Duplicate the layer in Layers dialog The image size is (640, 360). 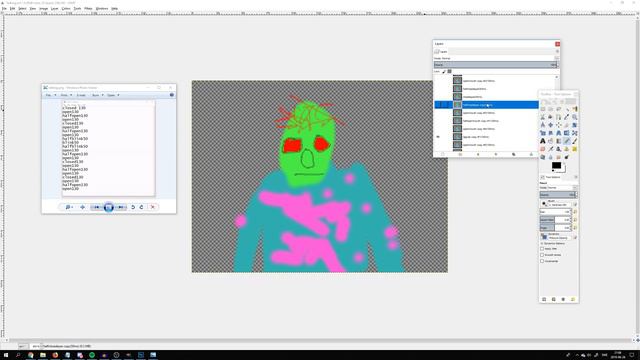click(x=513, y=154)
